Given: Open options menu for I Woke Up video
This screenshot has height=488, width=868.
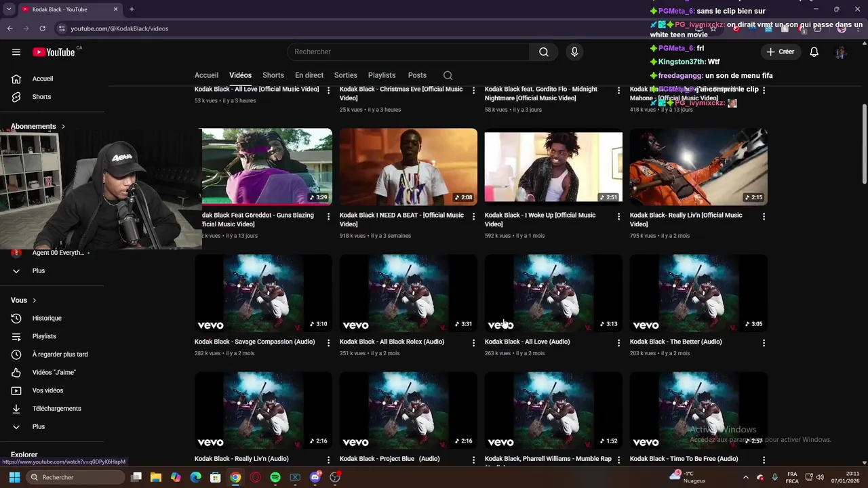Looking at the screenshot, I should [618, 216].
